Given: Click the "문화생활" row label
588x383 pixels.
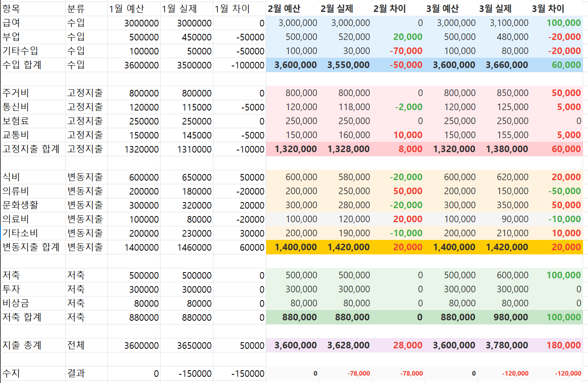Looking at the screenshot, I should pyautogui.click(x=33, y=205).
